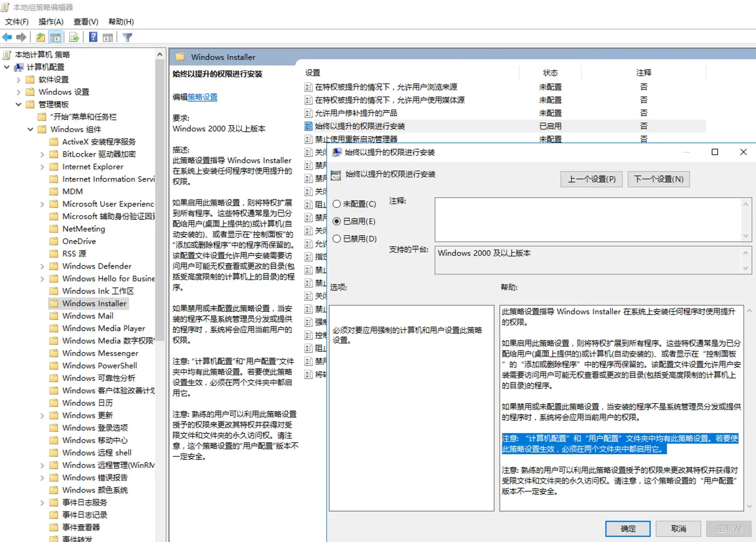
Task: Toggle the show/hide console tree icon
Action: click(x=56, y=37)
